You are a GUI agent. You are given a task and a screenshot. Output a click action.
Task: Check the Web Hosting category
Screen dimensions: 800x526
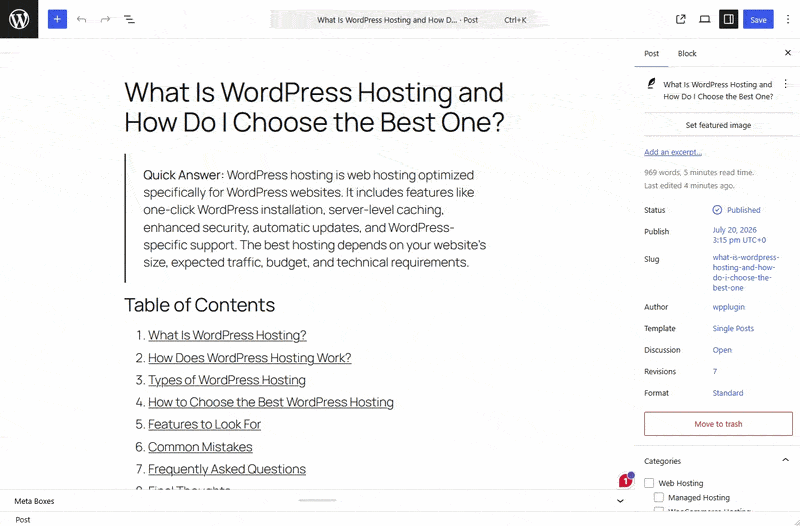[649, 483]
